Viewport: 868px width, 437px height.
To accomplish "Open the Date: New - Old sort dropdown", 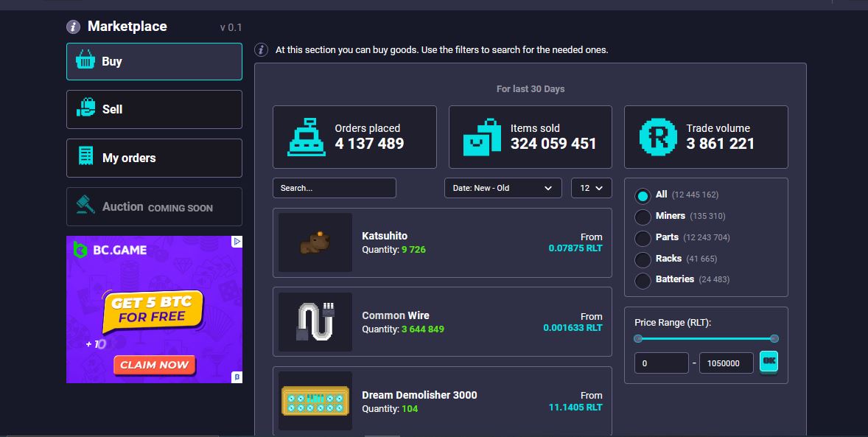I will click(x=503, y=188).
